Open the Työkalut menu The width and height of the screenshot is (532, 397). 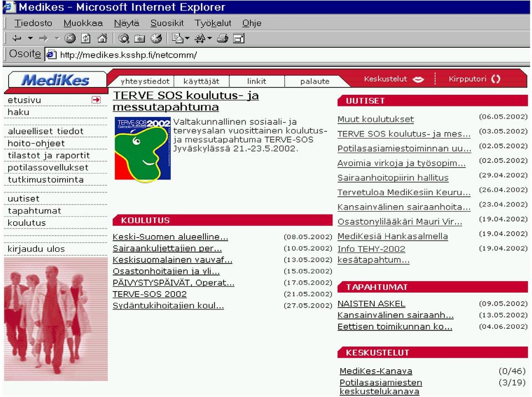click(x=213, y=23)
